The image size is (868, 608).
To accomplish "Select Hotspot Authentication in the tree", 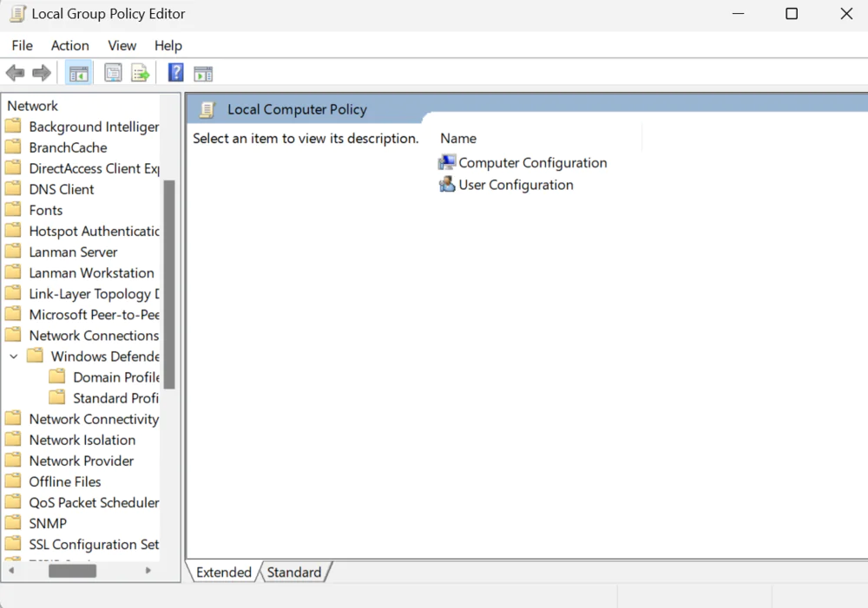I will coord(94,231).
